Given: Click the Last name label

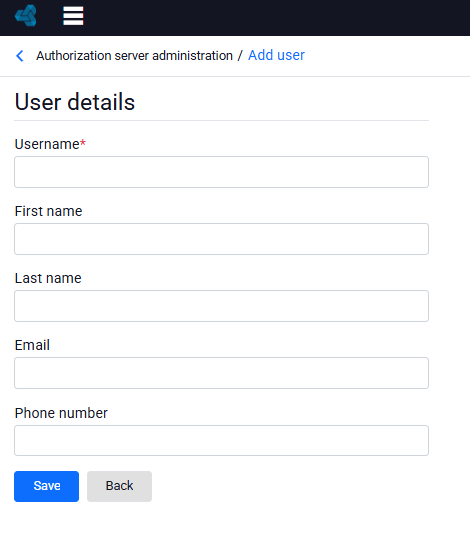Looking at the screenshot, I should [48, 278].
